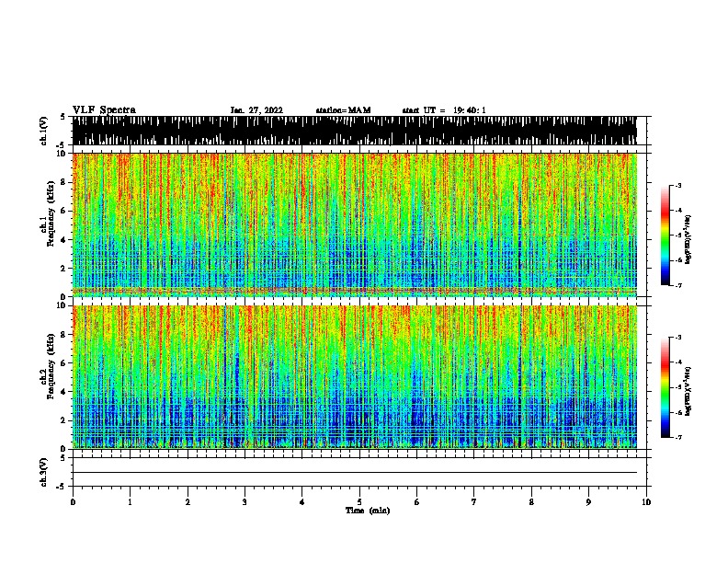Image resolution: width=728 pixels, height=563 pixels.
Task: Click the time axis tick label "2"
Action: [188, 502]
